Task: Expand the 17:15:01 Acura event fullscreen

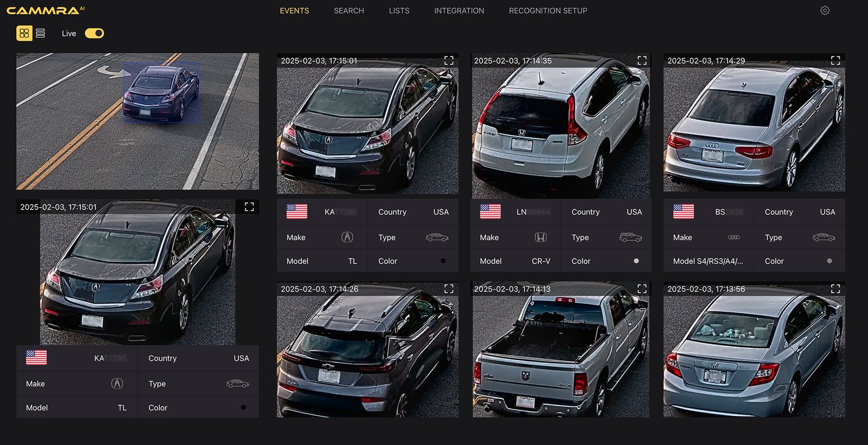Action: coord(449,61)
